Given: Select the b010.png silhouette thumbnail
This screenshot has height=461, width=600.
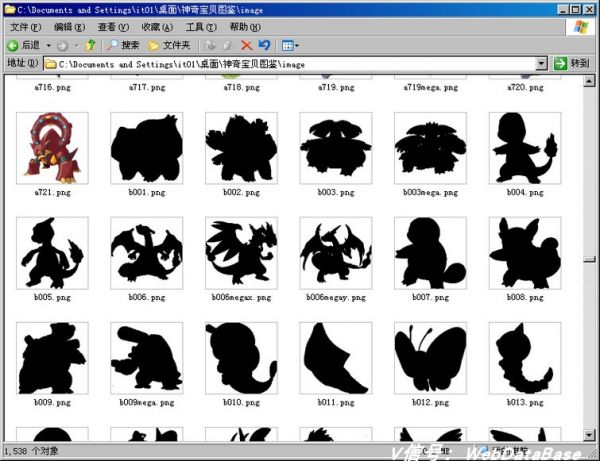Looking at the screenshot, I should coord(241,358).
